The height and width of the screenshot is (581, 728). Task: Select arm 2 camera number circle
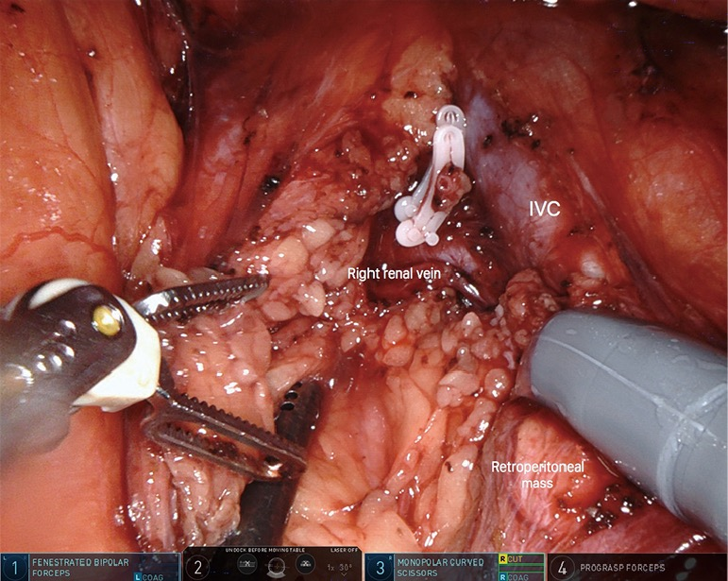tap(198, 568)
